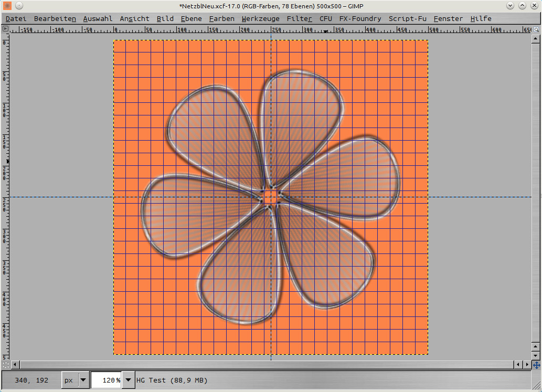Toggle the Quick Mask dashed-square button

tap(5, 364)
